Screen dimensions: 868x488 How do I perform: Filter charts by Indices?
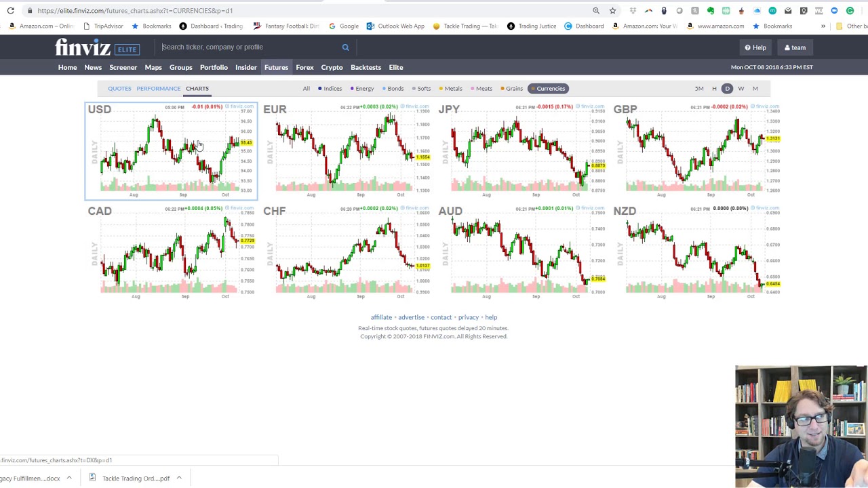[x=330, y=88]
